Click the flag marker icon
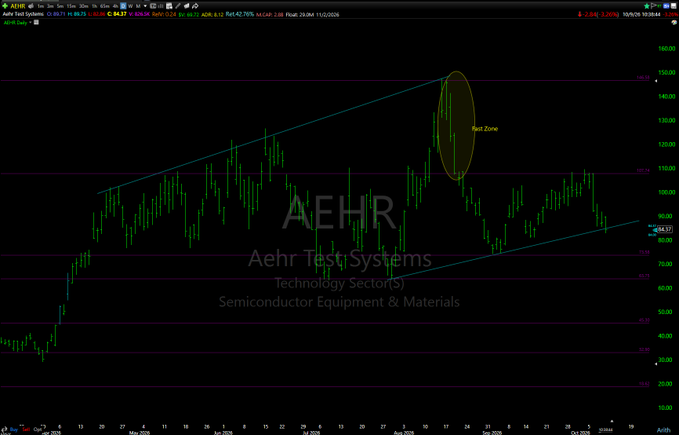Viewport: 679px width, 435px height. (x=654, y=6)
